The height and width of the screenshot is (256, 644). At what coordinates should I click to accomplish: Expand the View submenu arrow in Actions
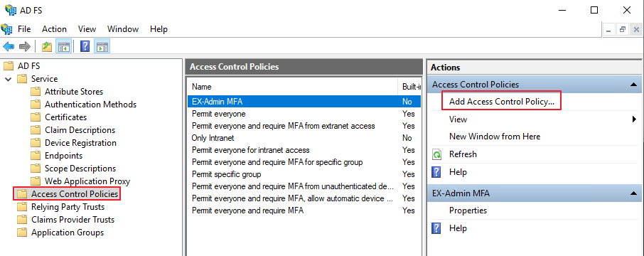(635, 119)
